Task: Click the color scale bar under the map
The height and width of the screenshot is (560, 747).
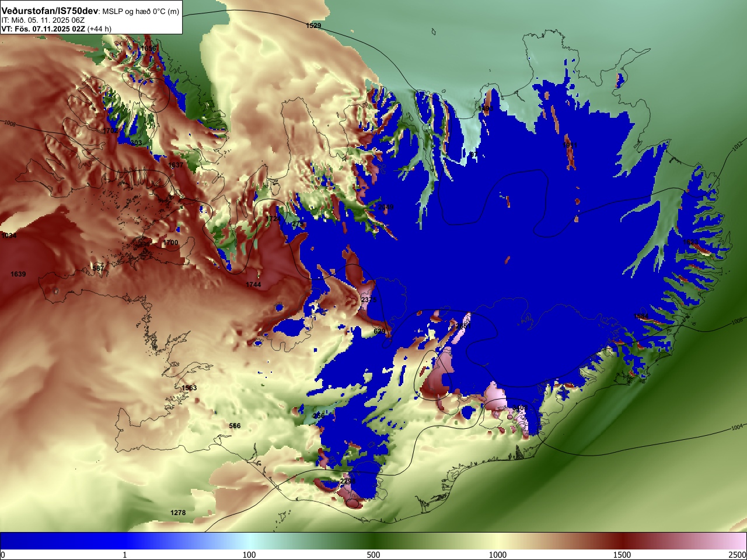Action: (x=373, y=541)
